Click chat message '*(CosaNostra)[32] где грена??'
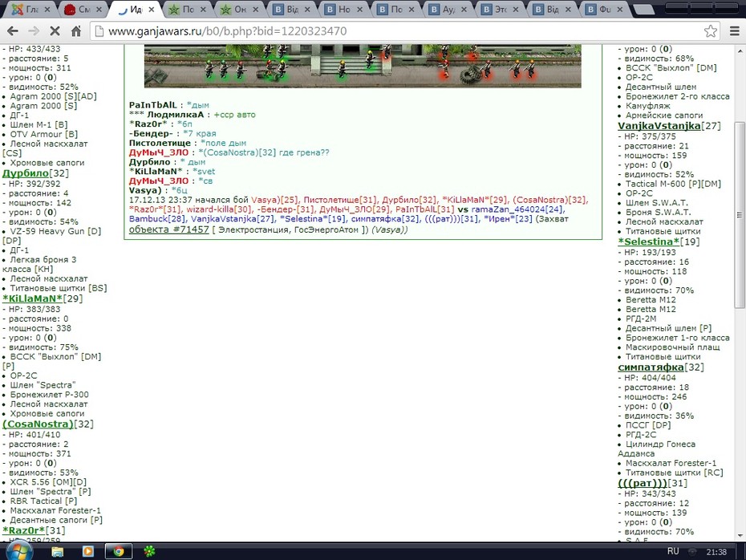This screenshot has height=560, width=746. click(x=264, y=152)
